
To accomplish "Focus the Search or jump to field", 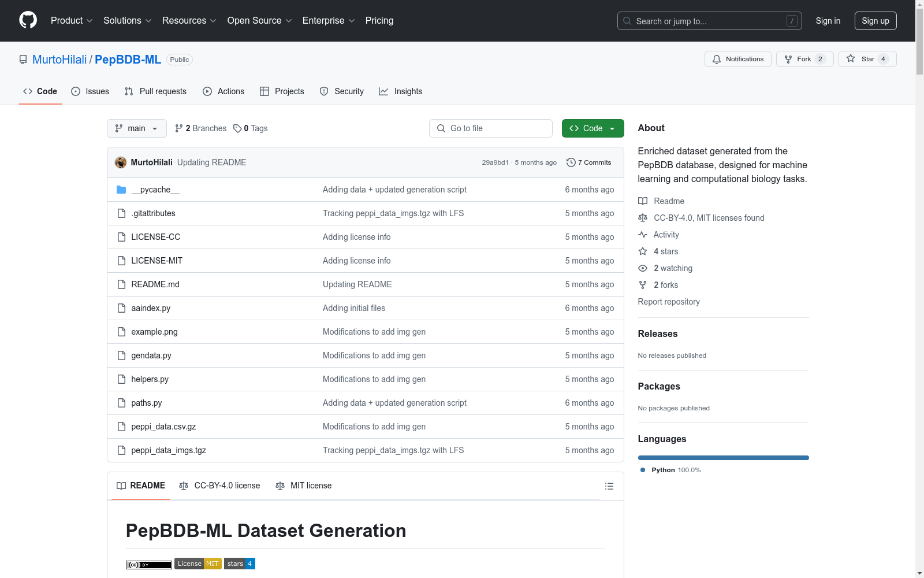I will pyautogui.click(x=710, y=21).
